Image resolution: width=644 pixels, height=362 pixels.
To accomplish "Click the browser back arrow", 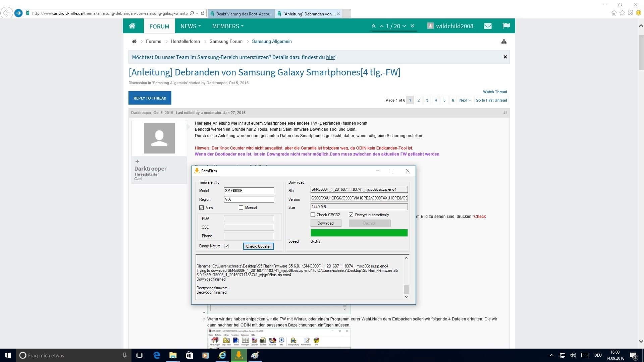I will 7,13.
